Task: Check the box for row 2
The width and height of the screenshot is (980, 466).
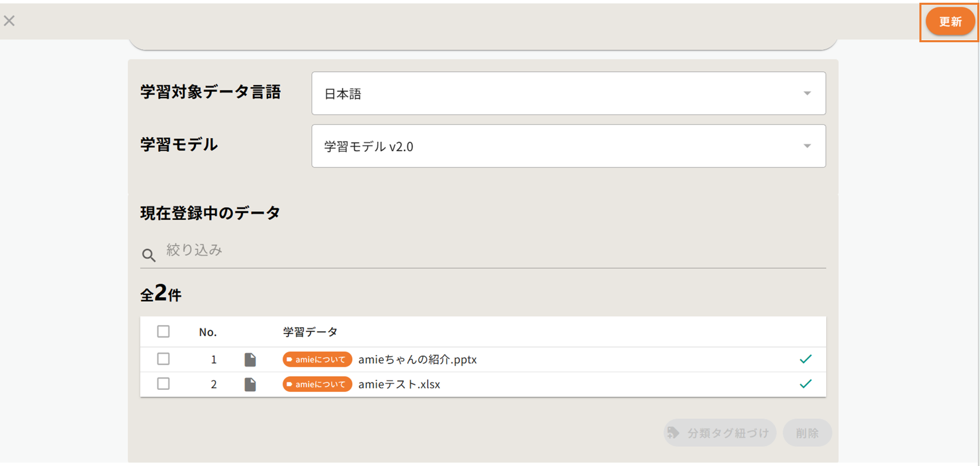Action: click(x=163, y=384)
